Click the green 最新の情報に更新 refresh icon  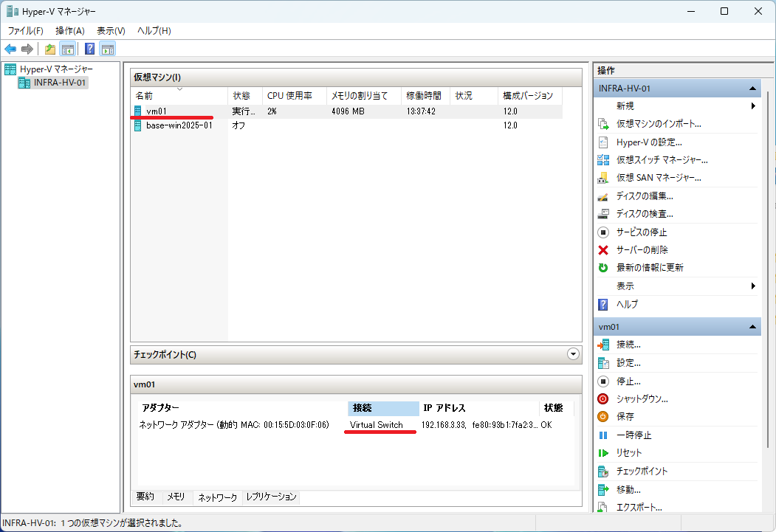pos(602,268)
